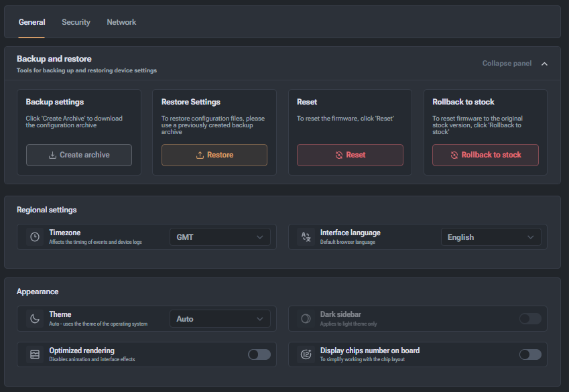
Task: Click the Reset card title
Action: coord(307,102)
